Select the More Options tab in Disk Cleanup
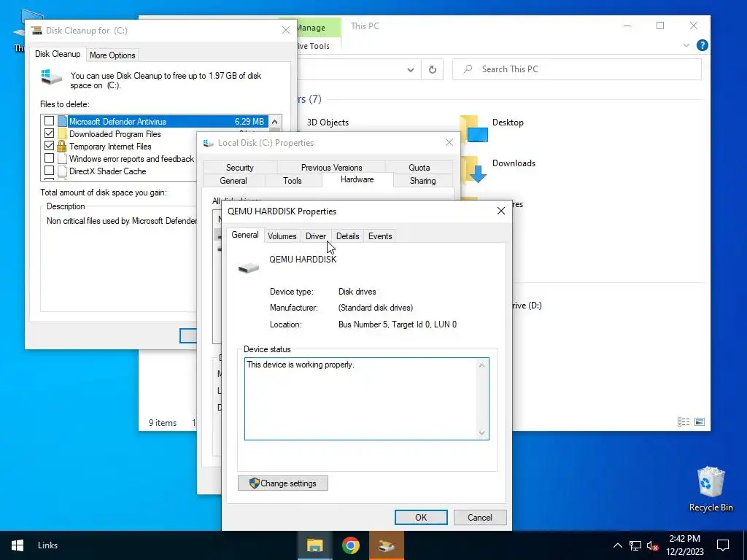 [x=112, y=55]
